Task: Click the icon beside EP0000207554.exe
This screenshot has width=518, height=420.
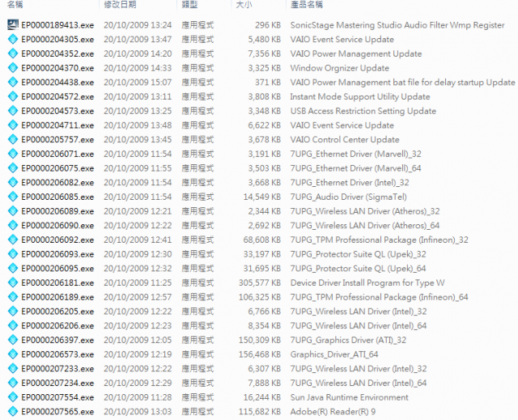Action: [13, 397]
